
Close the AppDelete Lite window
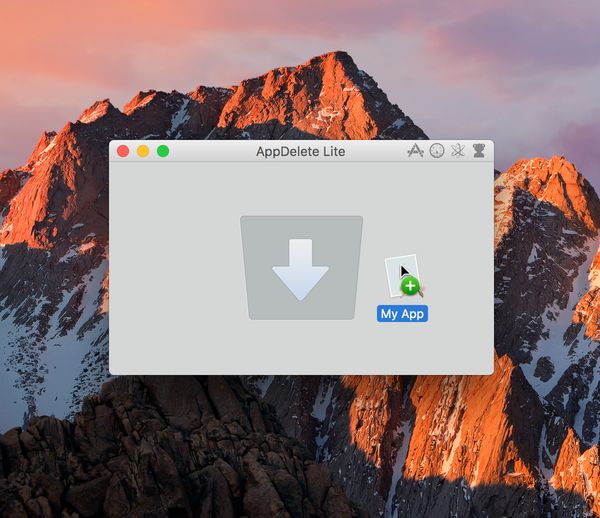[123, 151]
